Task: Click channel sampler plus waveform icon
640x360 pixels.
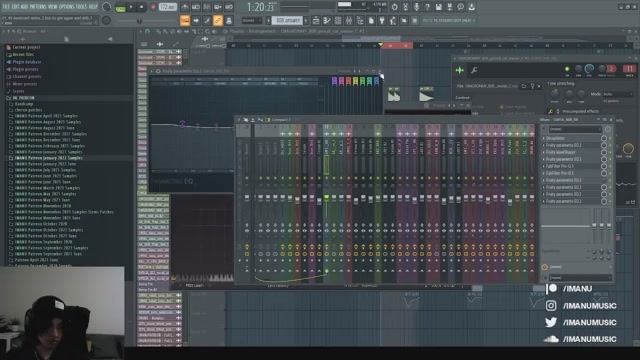Action: [x=460, y=70]
